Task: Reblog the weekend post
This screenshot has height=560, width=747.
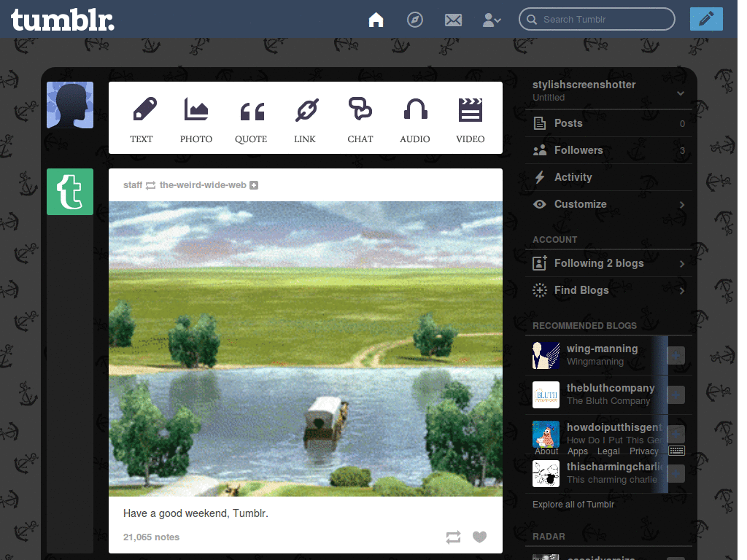Action: click(453, 537)
